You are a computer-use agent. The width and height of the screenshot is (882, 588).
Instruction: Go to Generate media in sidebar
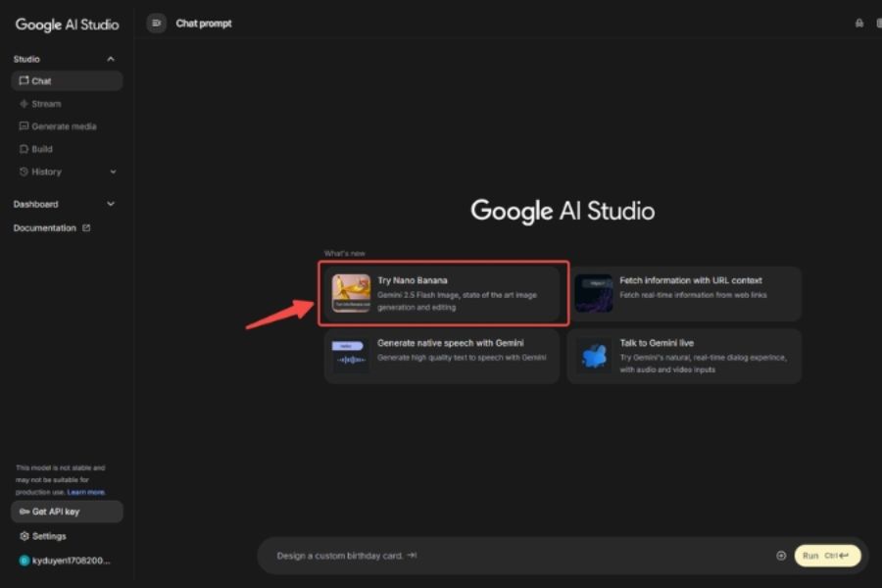[x=63, y=126]
